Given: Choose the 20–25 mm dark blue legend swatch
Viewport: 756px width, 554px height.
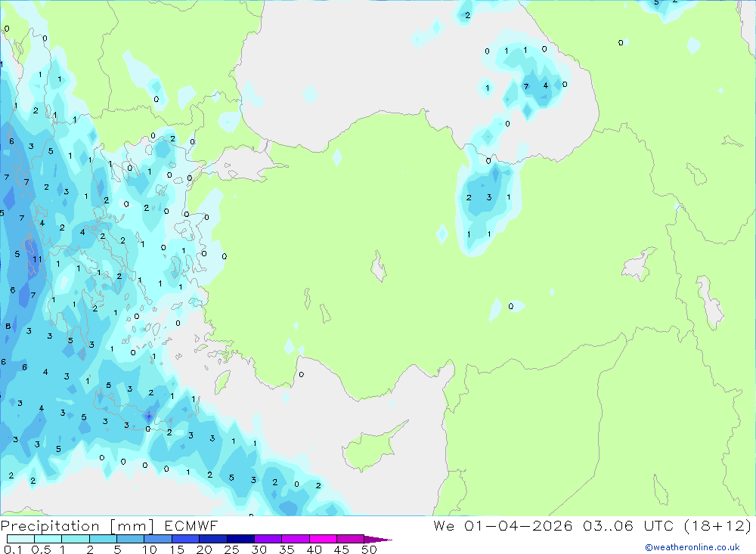Looking at the screenshot, I should click(x=213, y=539).
